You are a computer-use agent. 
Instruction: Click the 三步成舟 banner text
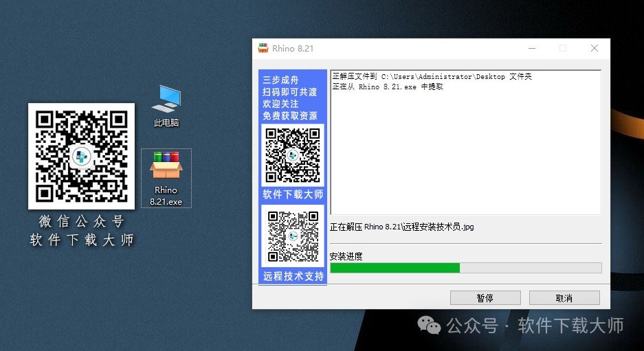click(280, 80)
